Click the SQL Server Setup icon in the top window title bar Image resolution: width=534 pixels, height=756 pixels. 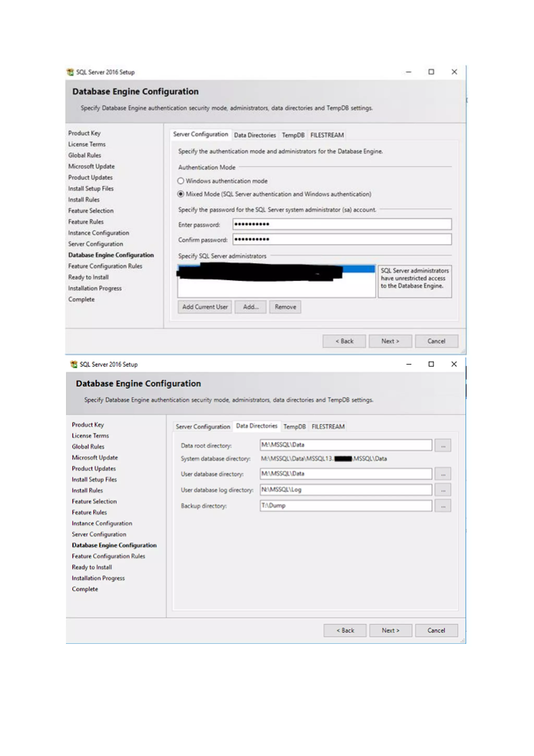pos(70,72)
